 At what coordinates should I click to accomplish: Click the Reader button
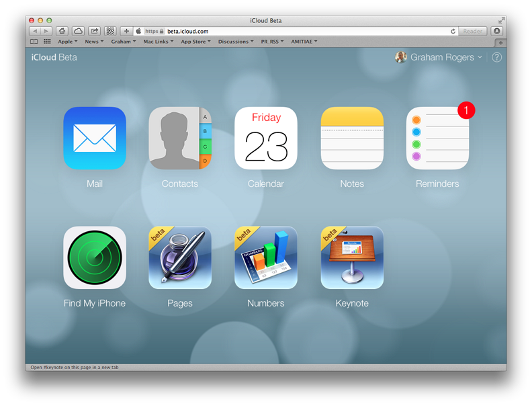point(473,31)
